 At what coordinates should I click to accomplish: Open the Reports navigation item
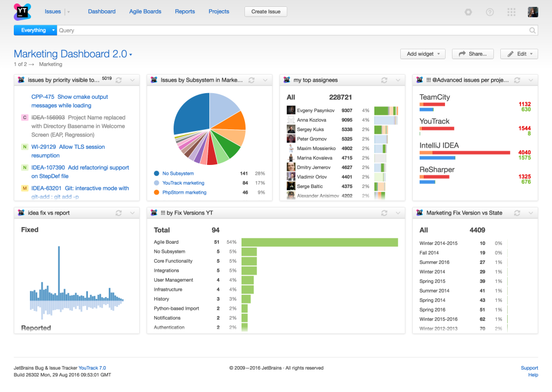185,11
